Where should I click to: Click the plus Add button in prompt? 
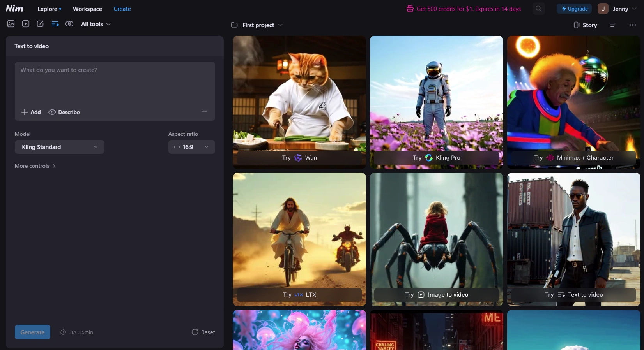(x=31, y=112)
